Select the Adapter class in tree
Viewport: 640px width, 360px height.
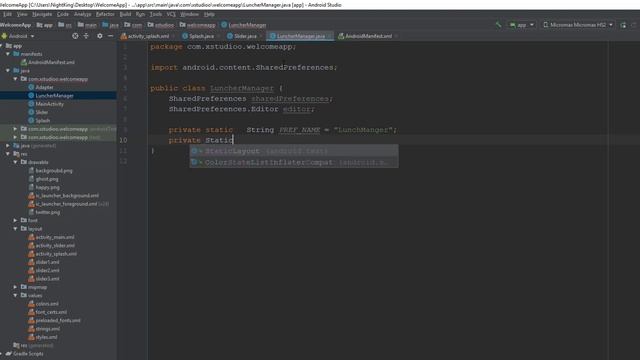tap(41, 87)
